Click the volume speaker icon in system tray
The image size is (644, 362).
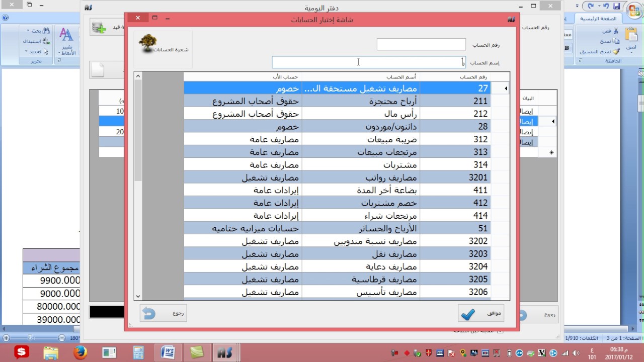(x=576, y=352)
